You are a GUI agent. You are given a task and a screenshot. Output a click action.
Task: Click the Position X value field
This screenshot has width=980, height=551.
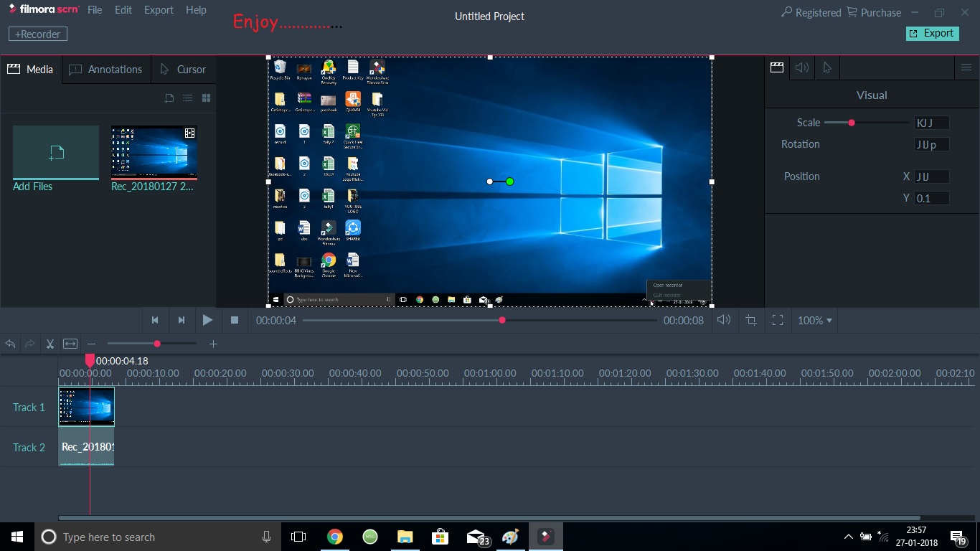931,176
